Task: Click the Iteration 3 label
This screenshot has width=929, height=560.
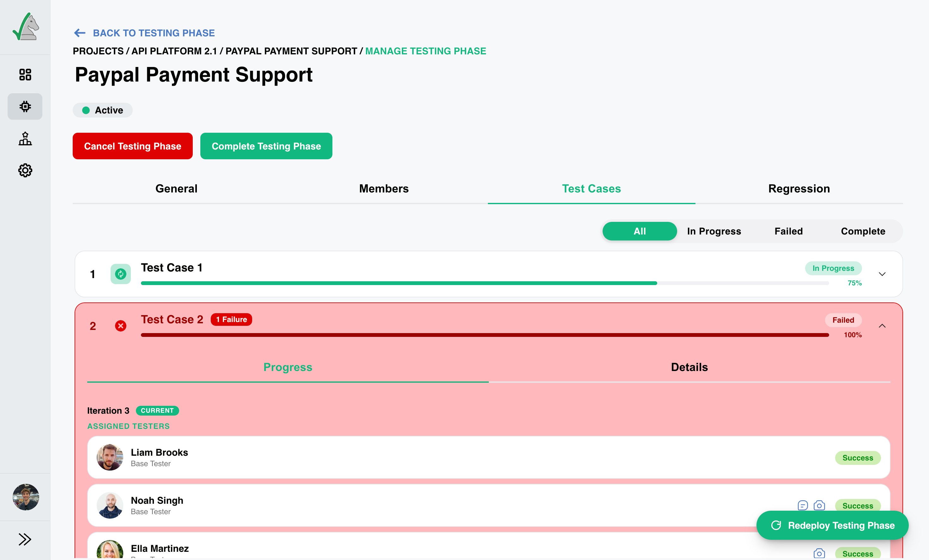Action: pyautogui.click(x=108, y=411)
